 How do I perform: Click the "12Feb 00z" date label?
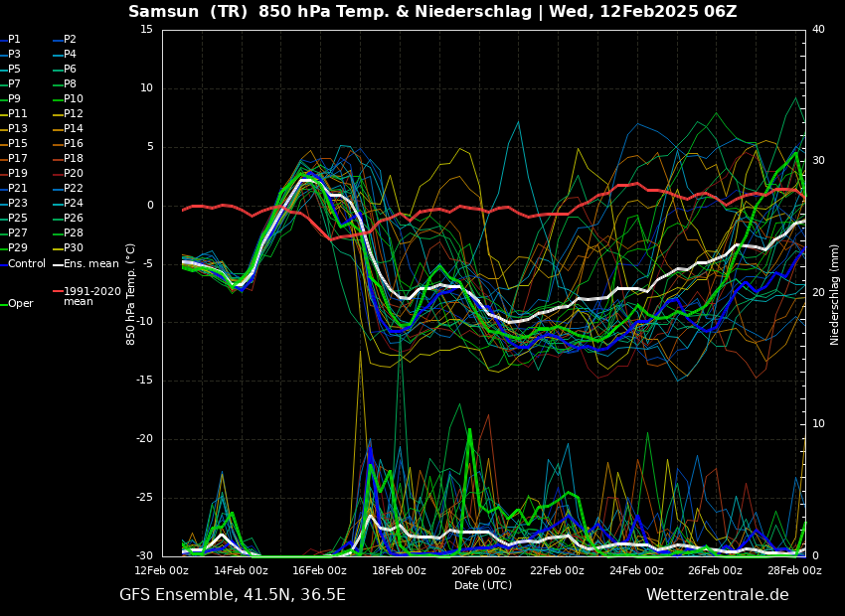tap(163, 570)
